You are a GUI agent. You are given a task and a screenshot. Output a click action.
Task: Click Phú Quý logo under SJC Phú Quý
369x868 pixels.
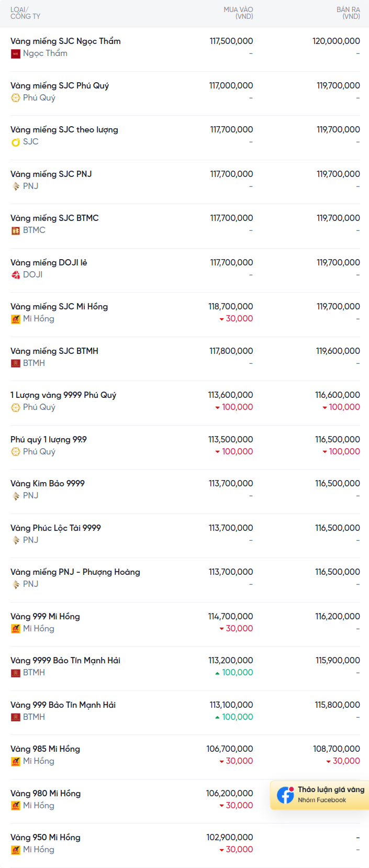[16, 98]
